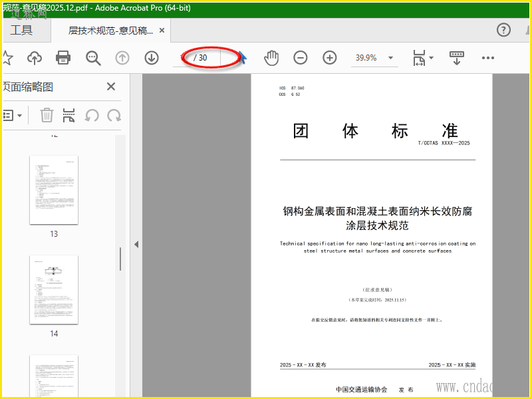The width and height of the screenshot is (532, 399).
Task: Click the page number input field
Action: coord(184,58)
